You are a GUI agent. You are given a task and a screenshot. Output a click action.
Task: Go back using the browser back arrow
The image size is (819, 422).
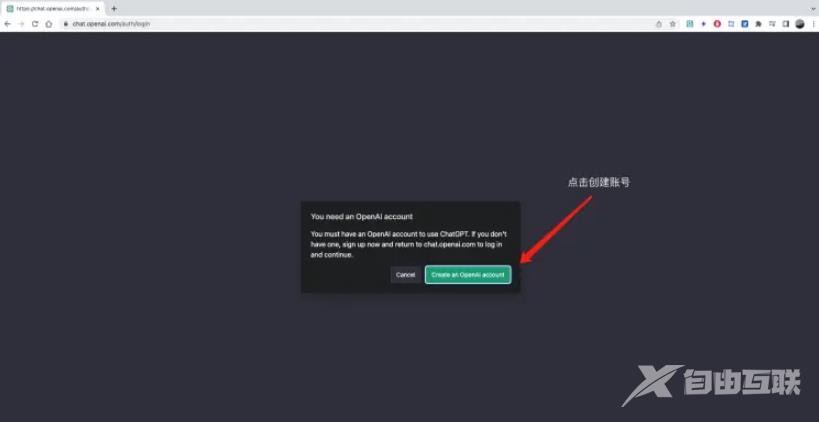[x=7, y=24]
